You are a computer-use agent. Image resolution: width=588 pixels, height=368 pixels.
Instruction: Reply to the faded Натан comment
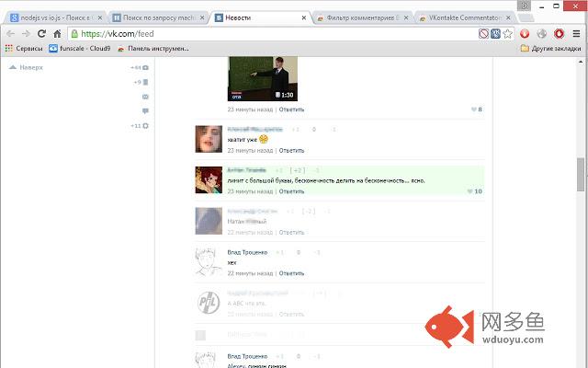[x=291, y=233]
